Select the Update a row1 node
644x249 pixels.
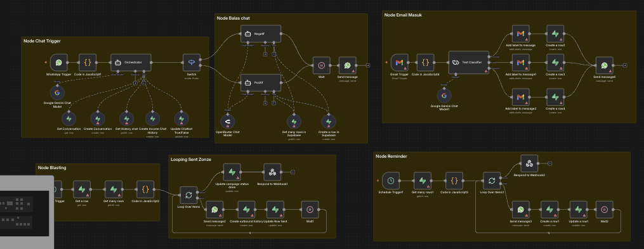coord(578,210)
